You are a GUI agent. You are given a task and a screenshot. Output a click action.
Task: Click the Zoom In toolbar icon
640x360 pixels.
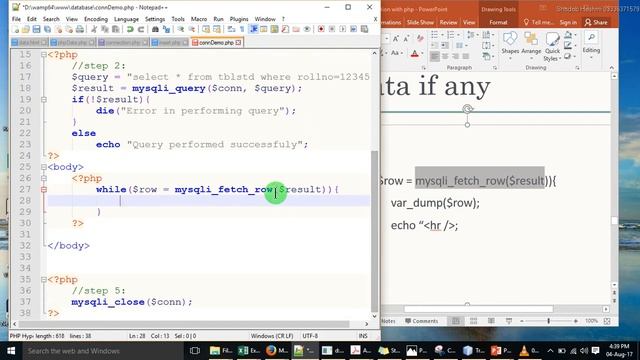(x=180, y=29)
